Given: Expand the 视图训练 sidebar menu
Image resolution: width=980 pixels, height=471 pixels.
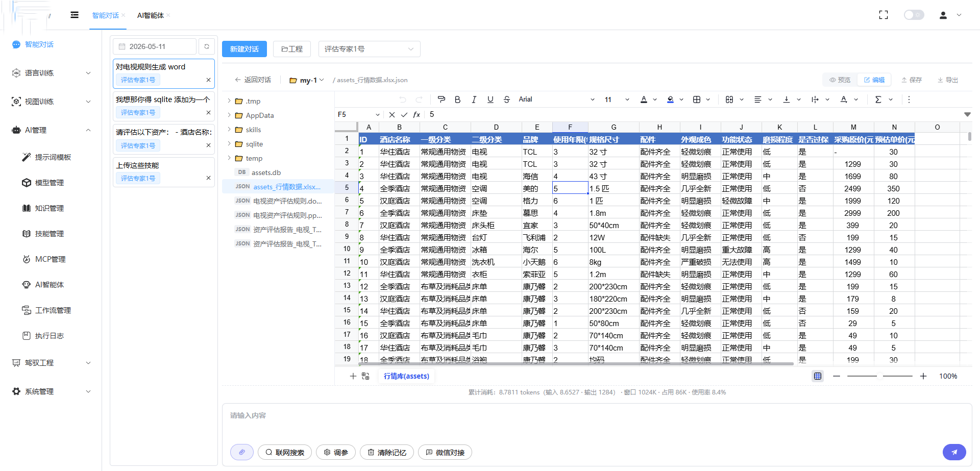Looking at the screenshot, I should click(x=51, y=102).
